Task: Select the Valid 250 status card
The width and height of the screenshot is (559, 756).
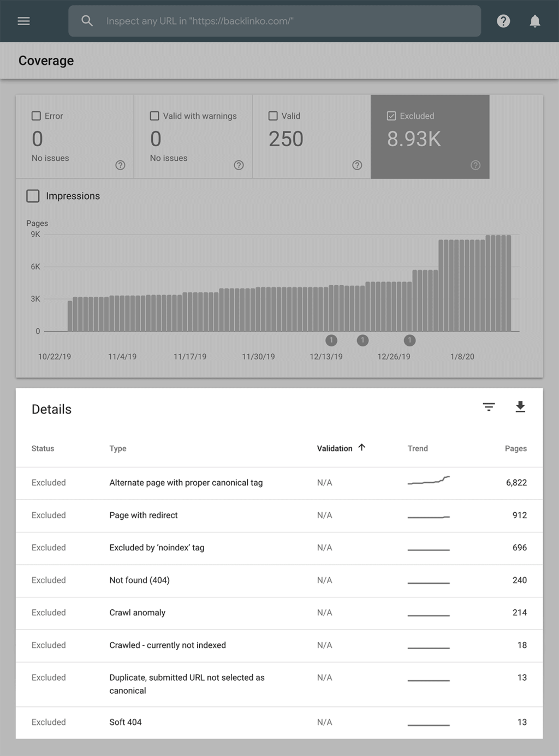Action: (311, 136)
